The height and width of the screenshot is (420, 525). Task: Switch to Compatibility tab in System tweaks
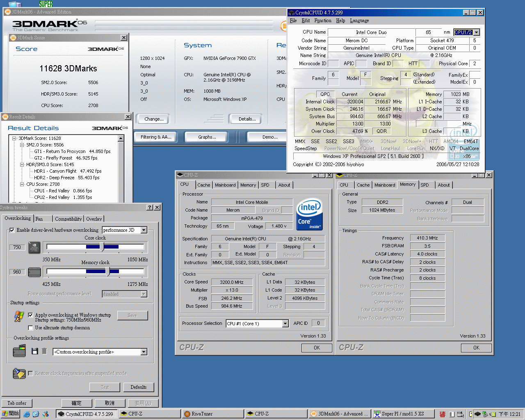tap(68, 219)
